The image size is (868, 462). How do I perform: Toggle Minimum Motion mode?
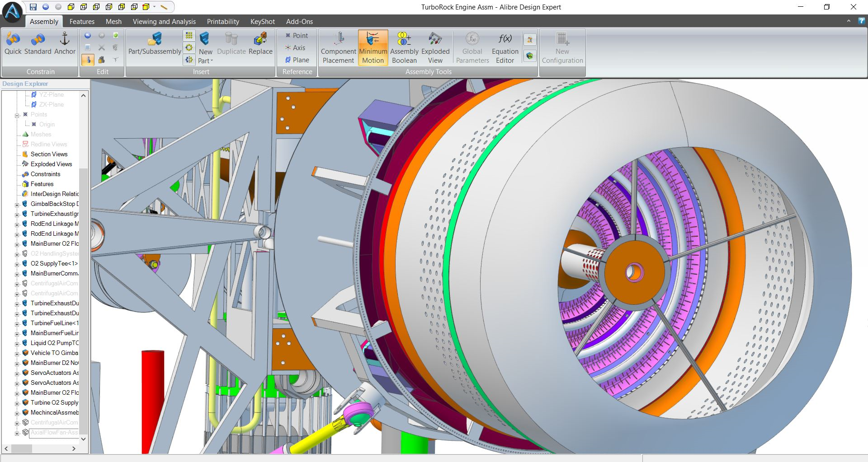(x=373, y=48)
